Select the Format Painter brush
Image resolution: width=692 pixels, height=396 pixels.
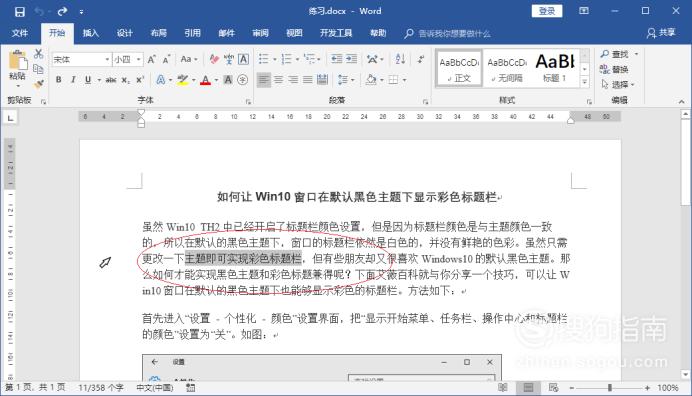pyautogui.click(x=39, y=83)
